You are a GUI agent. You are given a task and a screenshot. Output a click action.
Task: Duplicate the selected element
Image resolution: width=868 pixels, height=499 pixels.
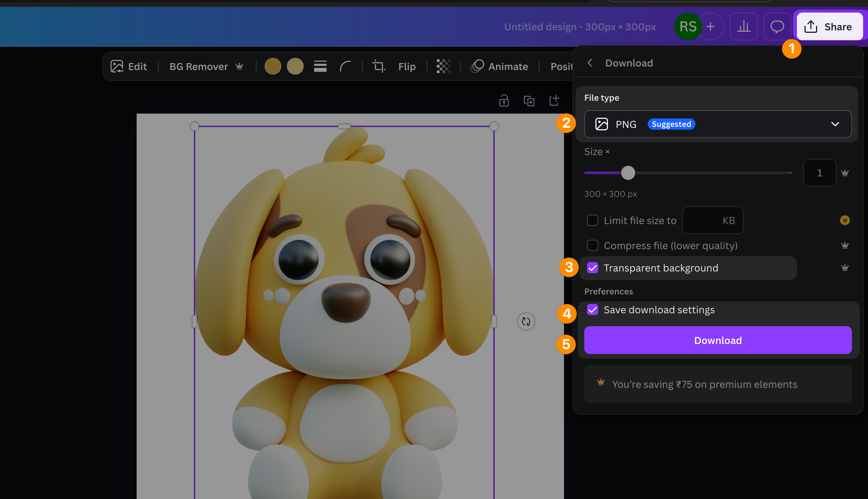click(529, 101)
